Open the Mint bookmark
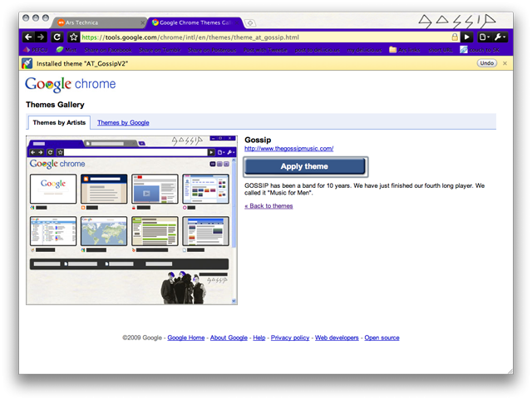The image size is (532, 400). [66, 50]
